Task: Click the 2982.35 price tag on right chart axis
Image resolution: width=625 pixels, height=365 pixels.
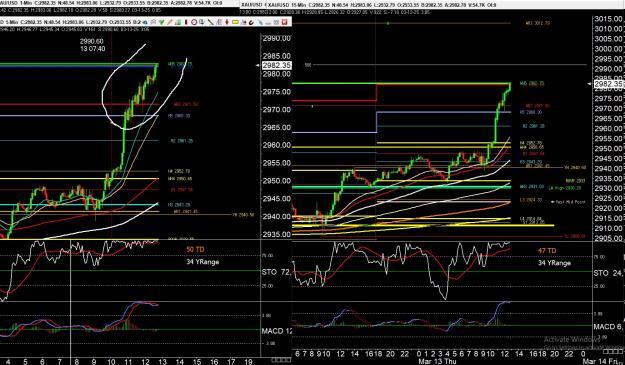Action: pos(608,84)
